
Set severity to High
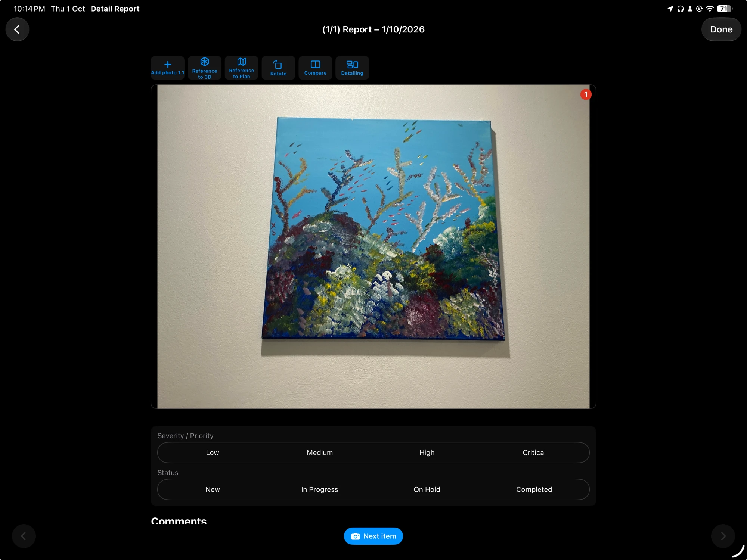click(x=427, y=452)
